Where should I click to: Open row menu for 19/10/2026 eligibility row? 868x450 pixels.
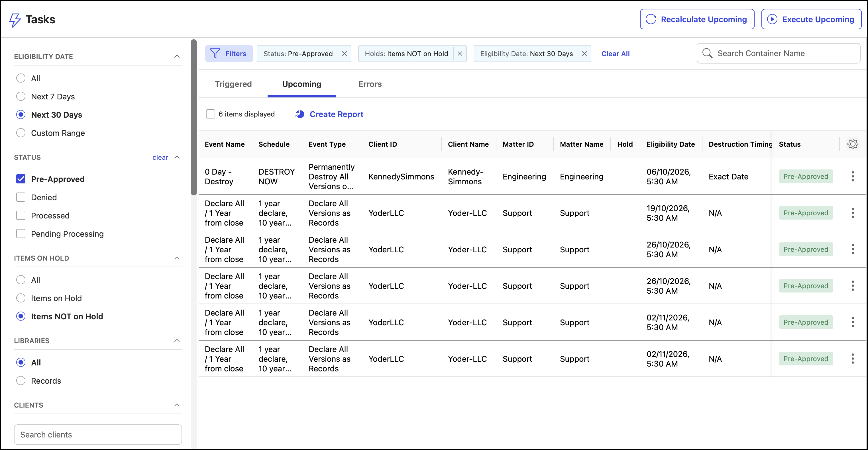coord(853,213)
